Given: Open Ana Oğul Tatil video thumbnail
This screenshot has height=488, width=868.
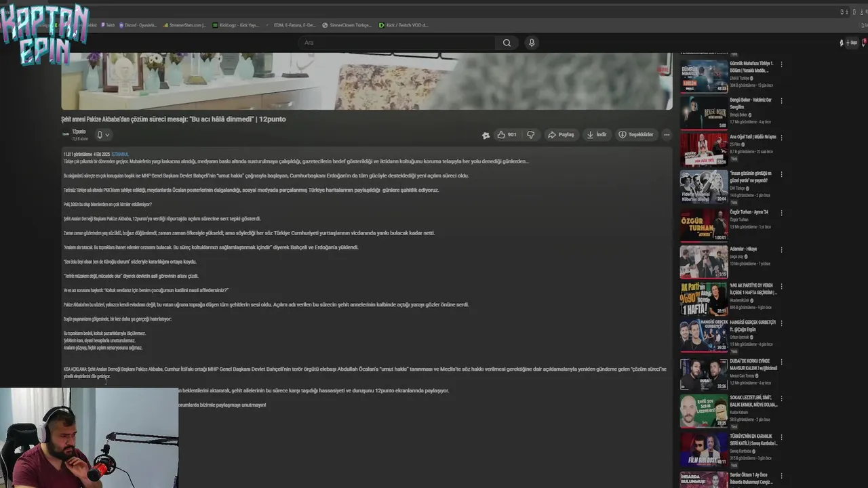Looking at the screenshot, I should click(x=704, y=150).
